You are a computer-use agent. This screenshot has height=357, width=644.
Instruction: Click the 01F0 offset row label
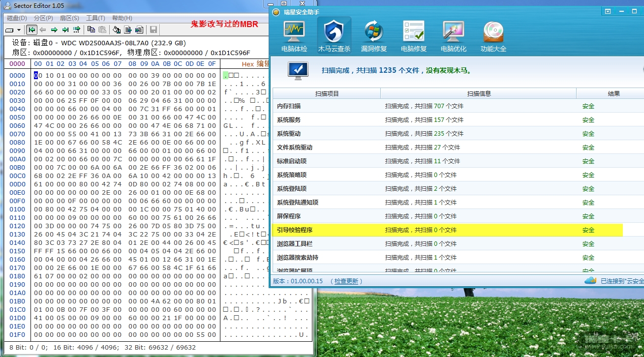(17, 334)
